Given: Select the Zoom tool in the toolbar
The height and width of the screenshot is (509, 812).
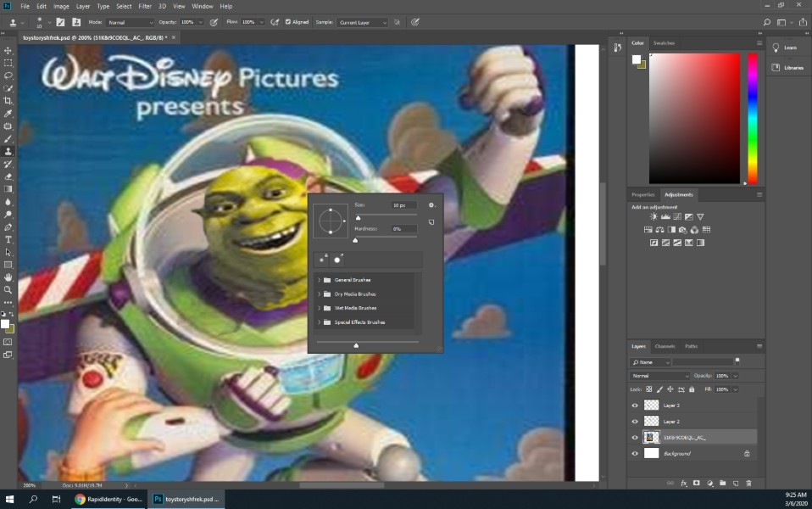Looking at the screenshot, I should tap(8, 290).
